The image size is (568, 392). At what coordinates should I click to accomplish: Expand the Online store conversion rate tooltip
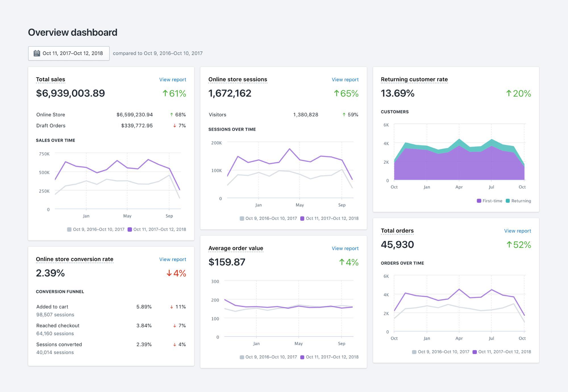tap(74, 259)
